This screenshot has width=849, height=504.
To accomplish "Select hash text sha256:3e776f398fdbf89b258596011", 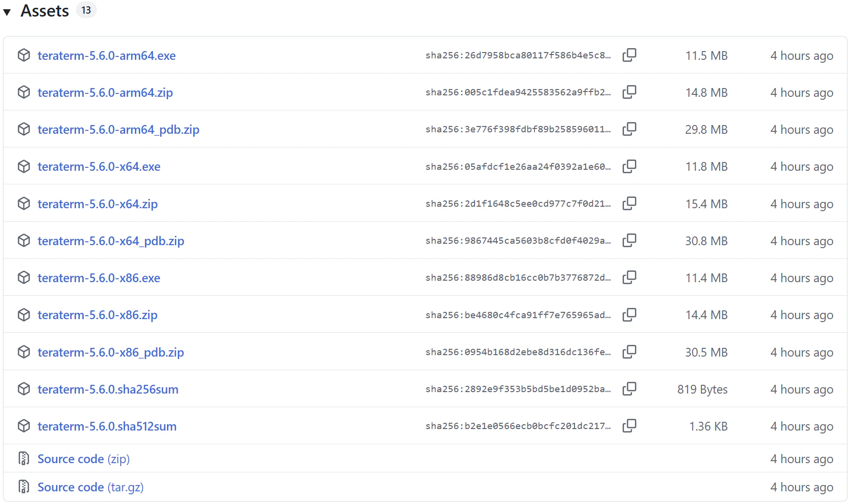I will [518, 129].
